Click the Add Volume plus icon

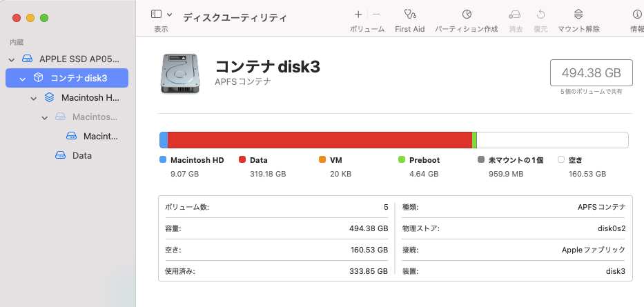click(x=358, y=14)
